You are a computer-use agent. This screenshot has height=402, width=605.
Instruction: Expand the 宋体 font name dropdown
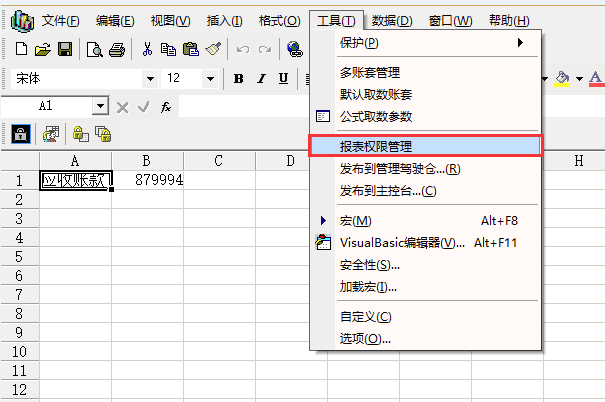[x=150, y=78]
